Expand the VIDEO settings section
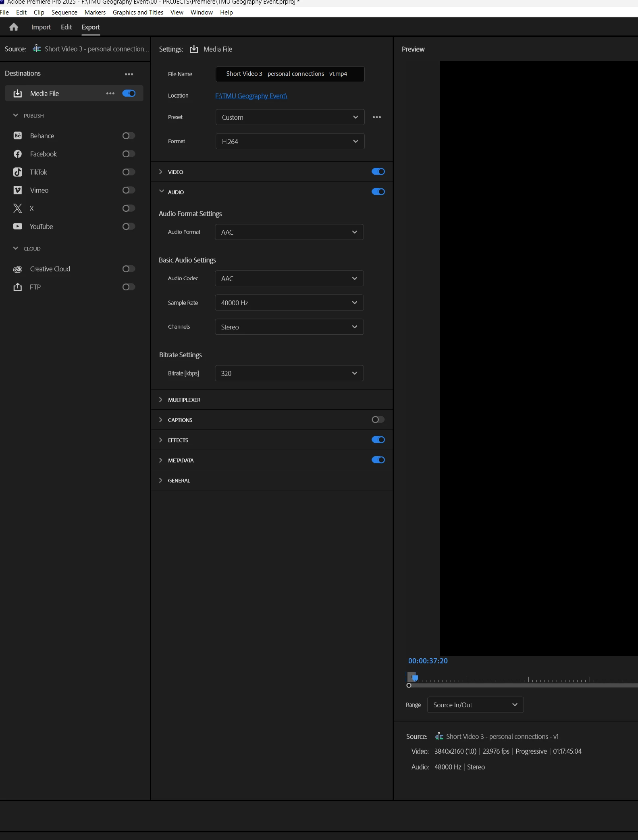Viewport: 638px width, 840px height. point(161,172)
